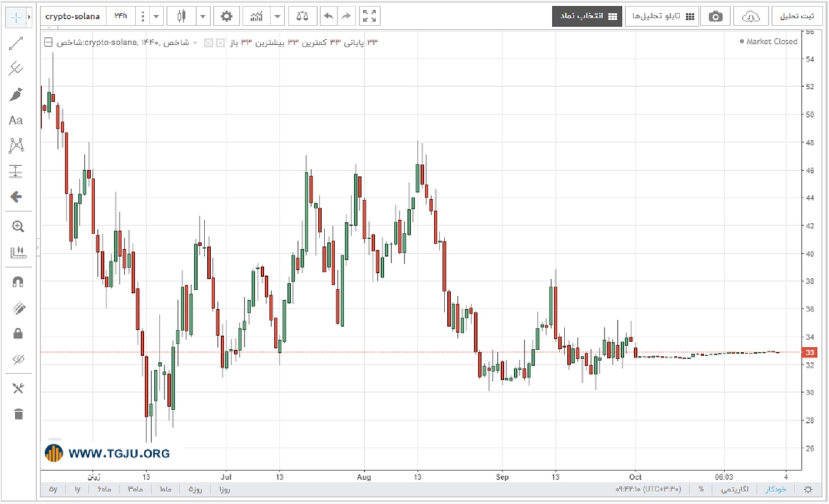Collapse the chart legend minus box
Viewport: 829px width, 504px height.
click(48, 42)
